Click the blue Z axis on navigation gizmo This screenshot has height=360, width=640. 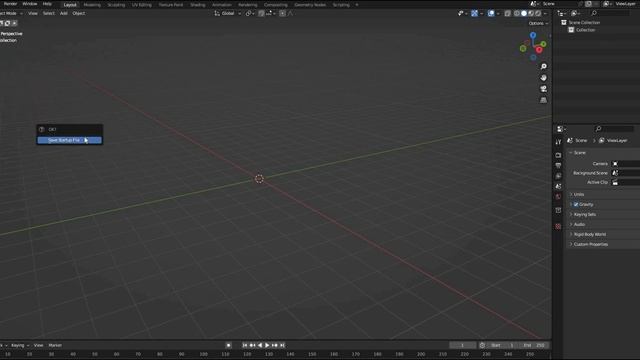click(533, 36)
